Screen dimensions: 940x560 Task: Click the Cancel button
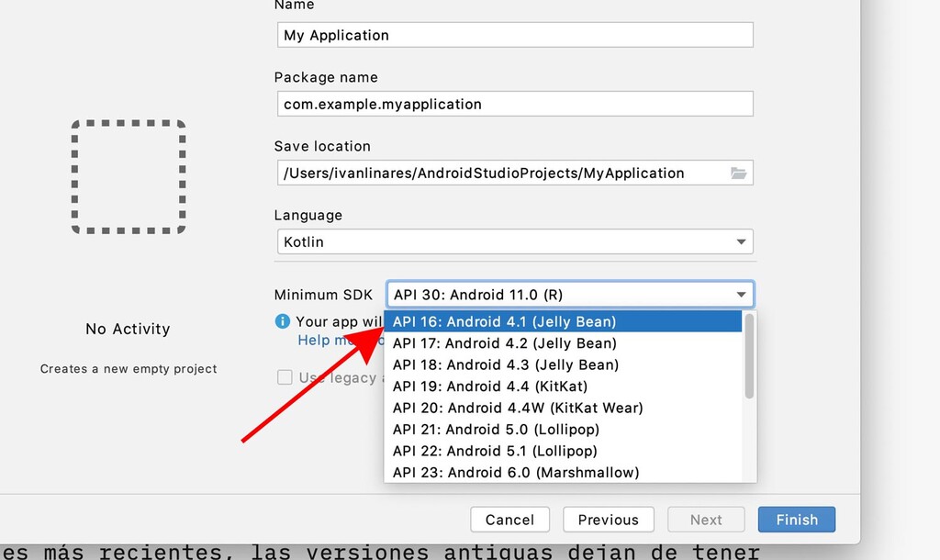509,519
